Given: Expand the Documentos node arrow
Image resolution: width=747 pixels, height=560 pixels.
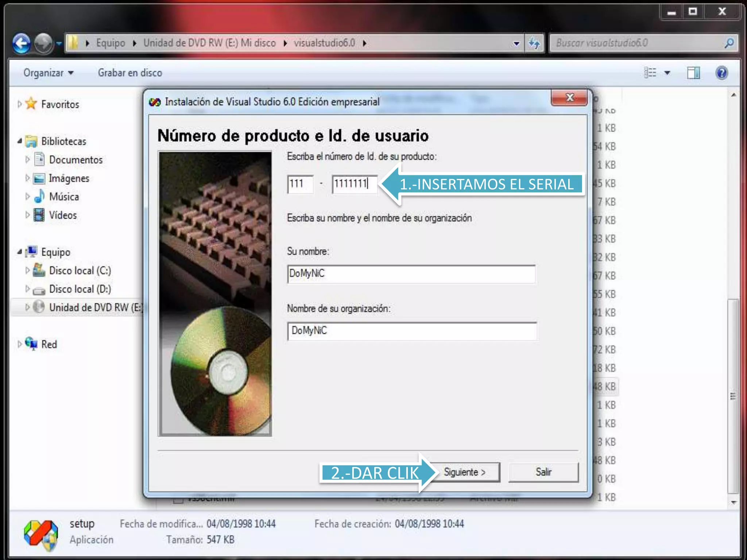Looking at the screenshot, I should (27, 160).
